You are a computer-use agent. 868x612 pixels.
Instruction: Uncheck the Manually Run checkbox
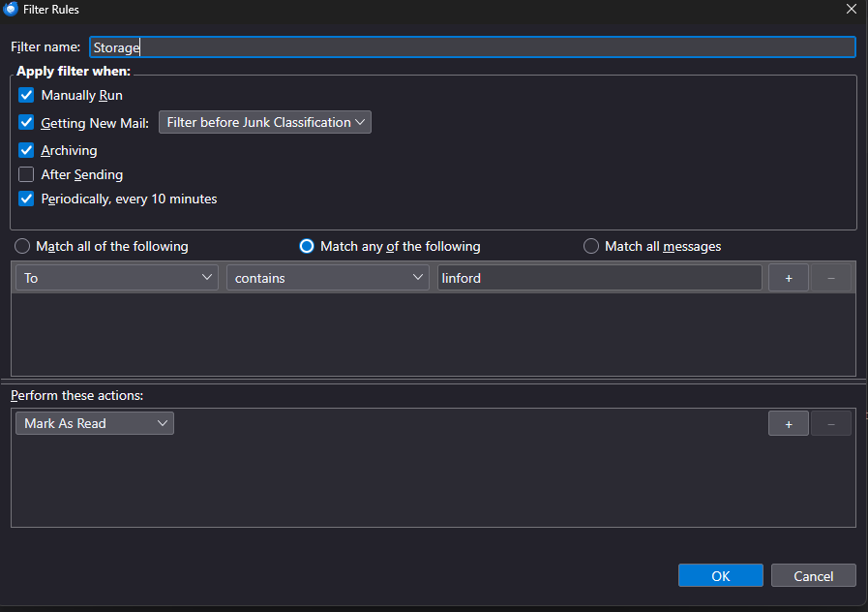(26, 96)
